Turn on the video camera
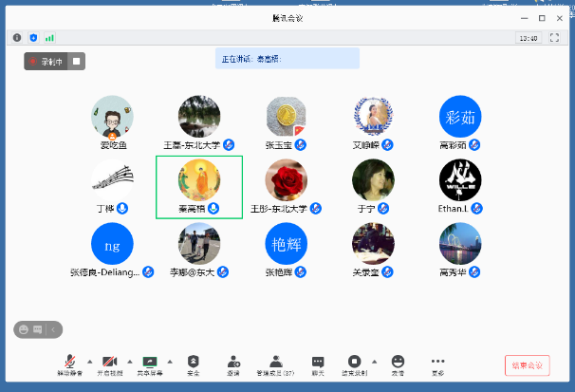 (x=109, y=364)
